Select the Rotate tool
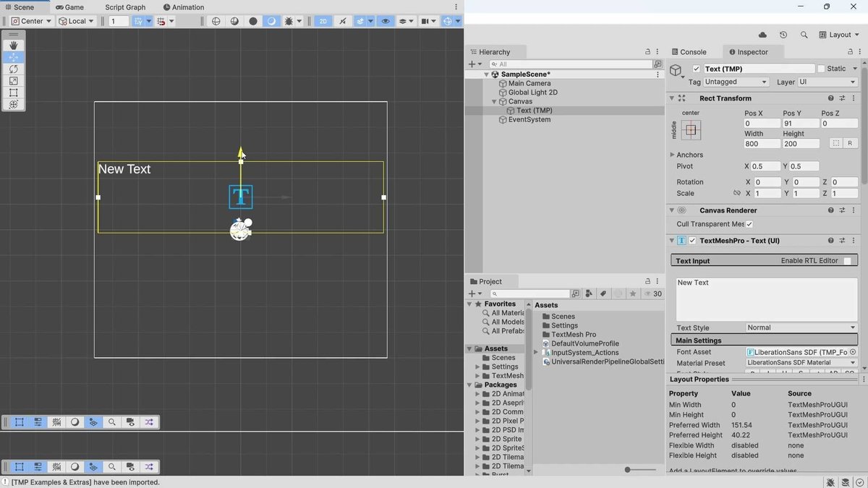The image size is (868, 488). (14, 69)
